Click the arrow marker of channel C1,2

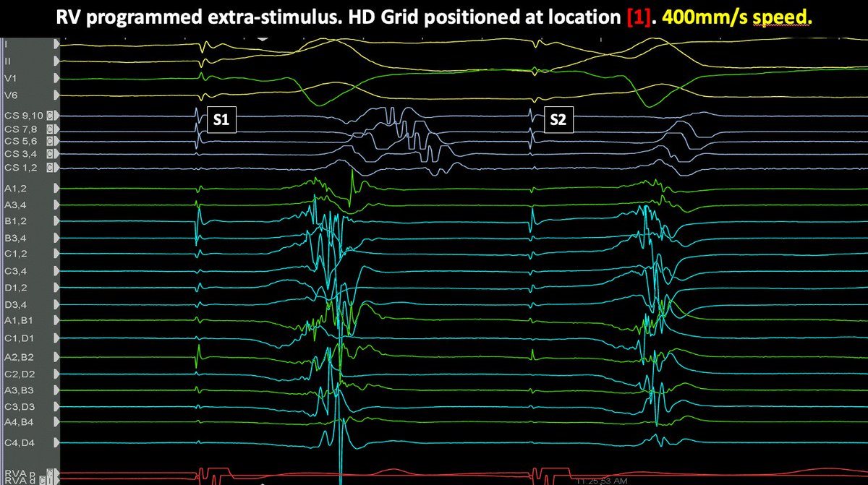tap(56, 254)
